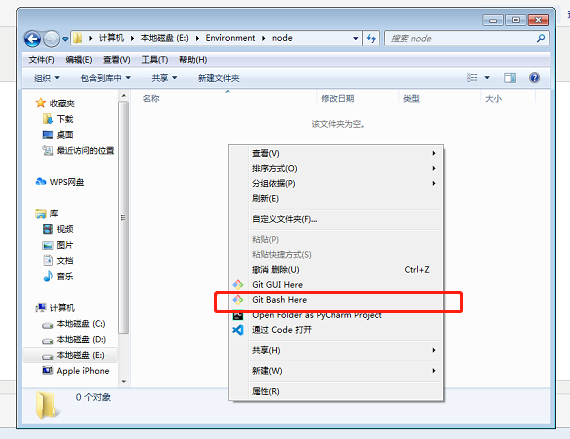
Task: Click the refresh button beside address bar
Action: pos(371,38)
